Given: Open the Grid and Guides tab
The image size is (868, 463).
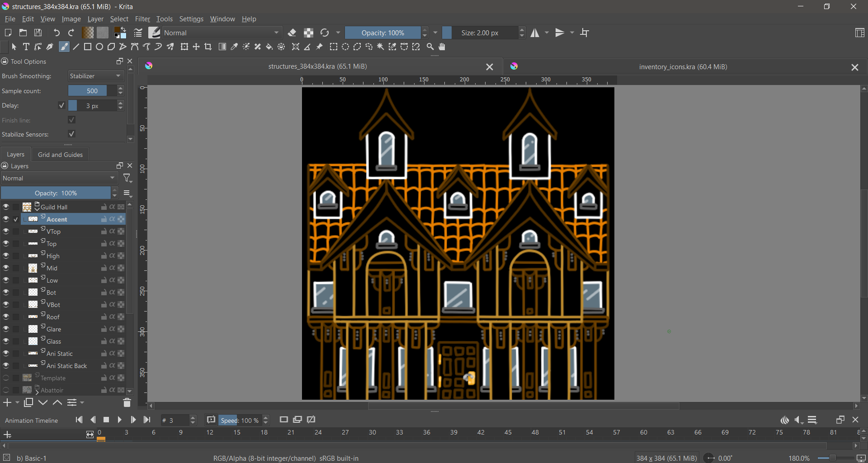Looking at the screenshot, I should point(60,155).
